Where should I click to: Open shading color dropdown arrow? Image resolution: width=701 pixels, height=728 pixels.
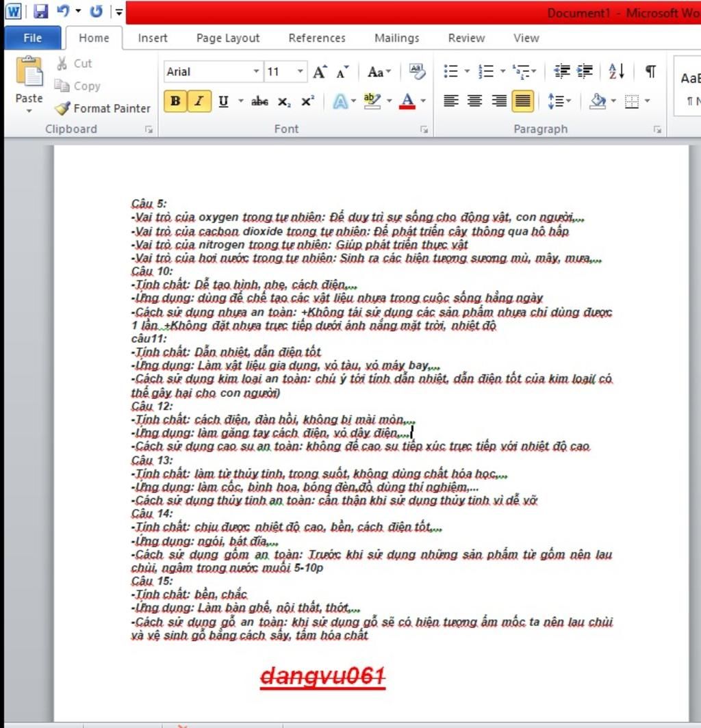coord(614,101)
